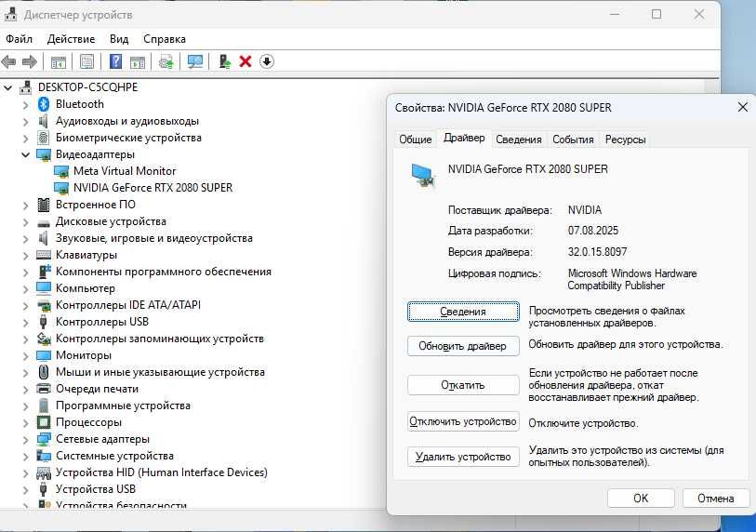Click the Back arrow toolbar icon
Screen dimensions: 756x532
tap(8, 61)
